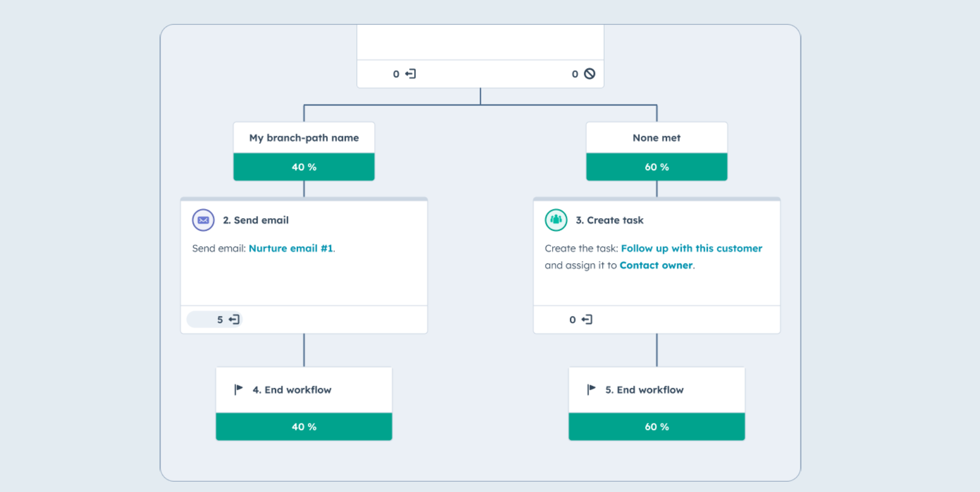Screen dimensions: 980x492
Task: Select the My branch-path name label
Action: tap(304, 138)
